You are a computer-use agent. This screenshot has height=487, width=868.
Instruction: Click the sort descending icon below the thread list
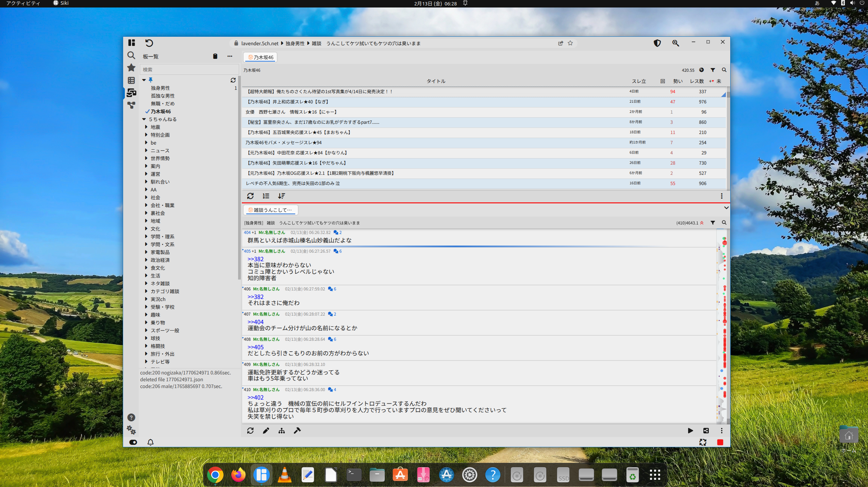[281, 196]
